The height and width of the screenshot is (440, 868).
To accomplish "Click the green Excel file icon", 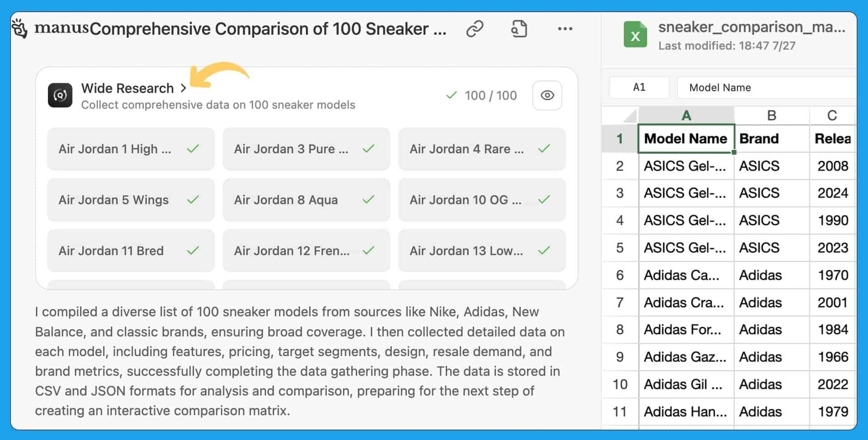I will 635,34.
